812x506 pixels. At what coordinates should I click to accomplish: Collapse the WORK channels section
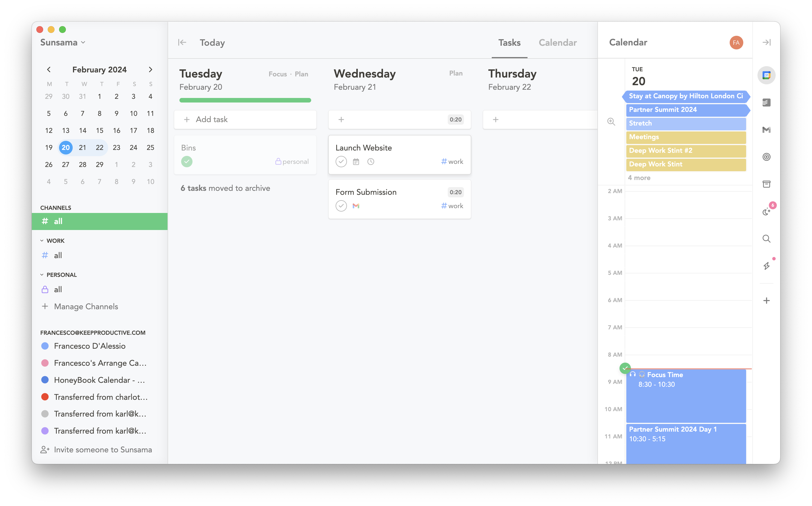[x=42, y=240]
